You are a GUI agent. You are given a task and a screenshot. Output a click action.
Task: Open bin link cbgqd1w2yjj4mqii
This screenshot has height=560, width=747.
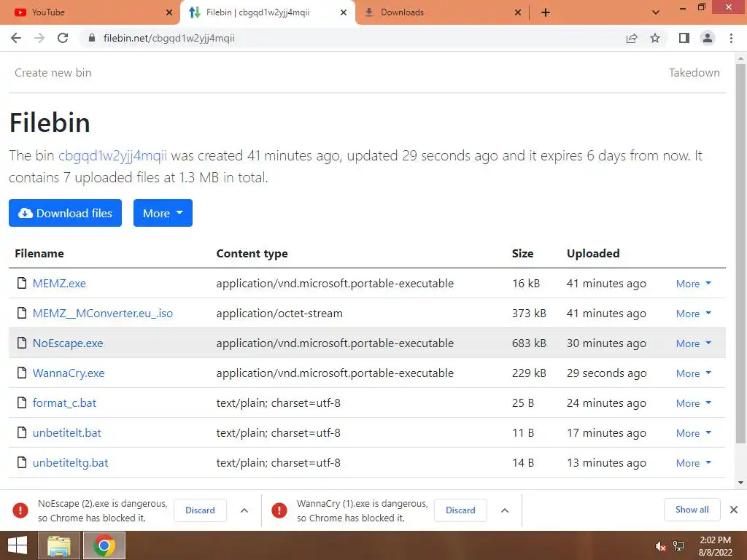pyautogui.click(x=112, y=156)
